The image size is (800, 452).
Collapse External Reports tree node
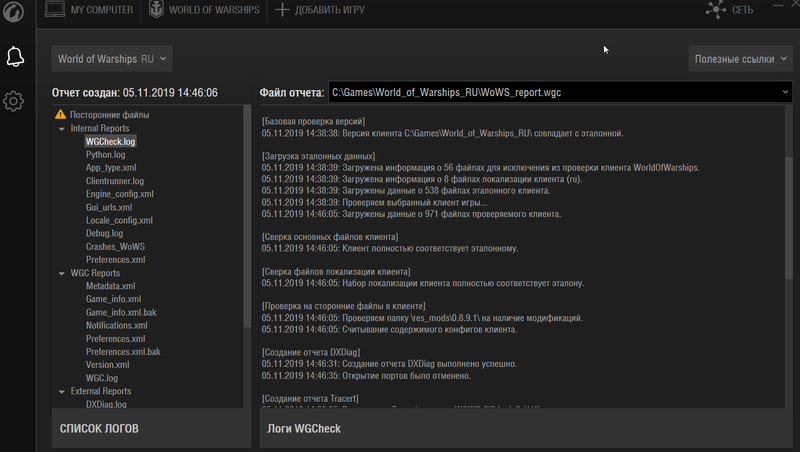62,392
